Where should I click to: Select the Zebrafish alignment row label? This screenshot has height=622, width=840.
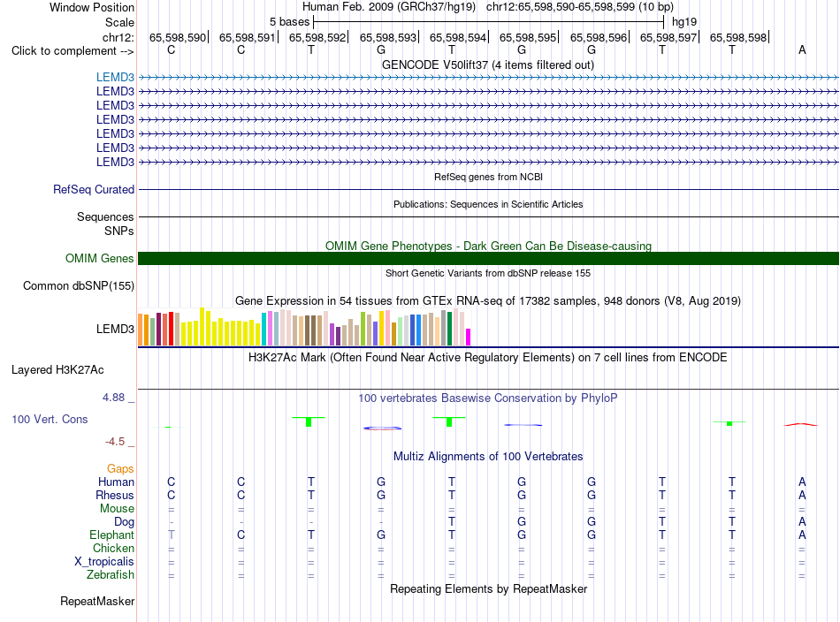pyautogui.click(x=111, y=574)
